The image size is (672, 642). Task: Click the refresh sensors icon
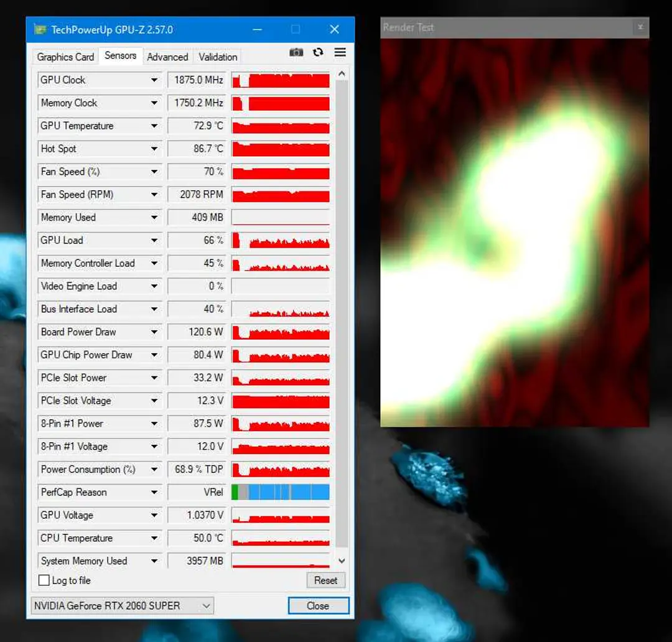[x=318, y=52]
